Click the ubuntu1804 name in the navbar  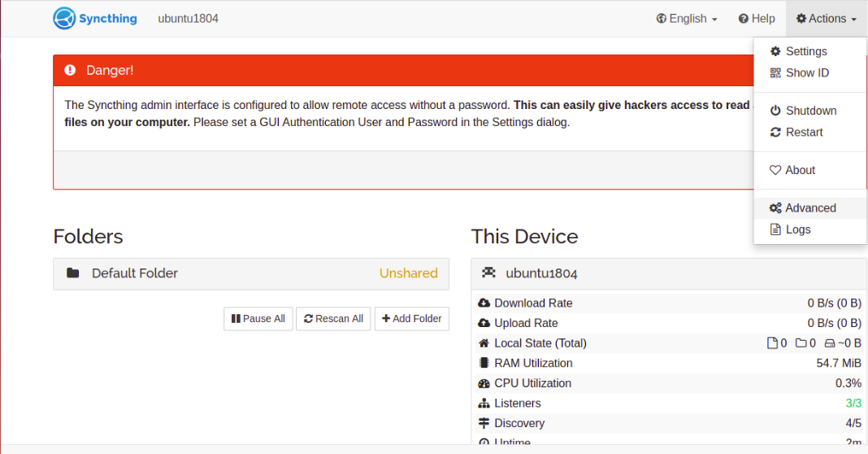[x=189, y=19]
